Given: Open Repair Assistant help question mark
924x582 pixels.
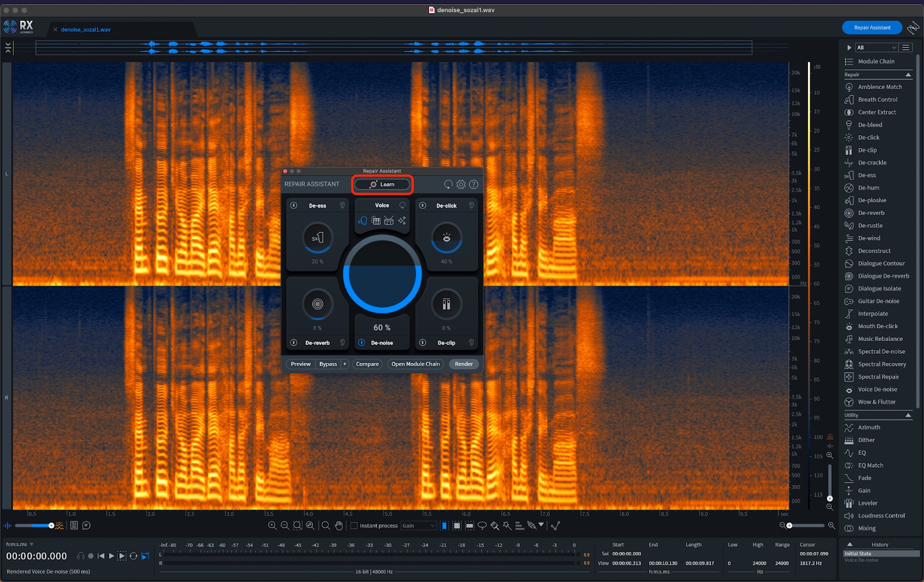Looking at the screenshot, I should click(x=474, y=184).
